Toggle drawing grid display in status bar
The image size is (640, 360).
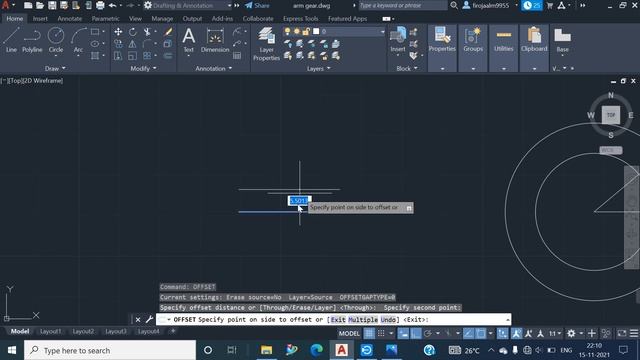point(369,333)
